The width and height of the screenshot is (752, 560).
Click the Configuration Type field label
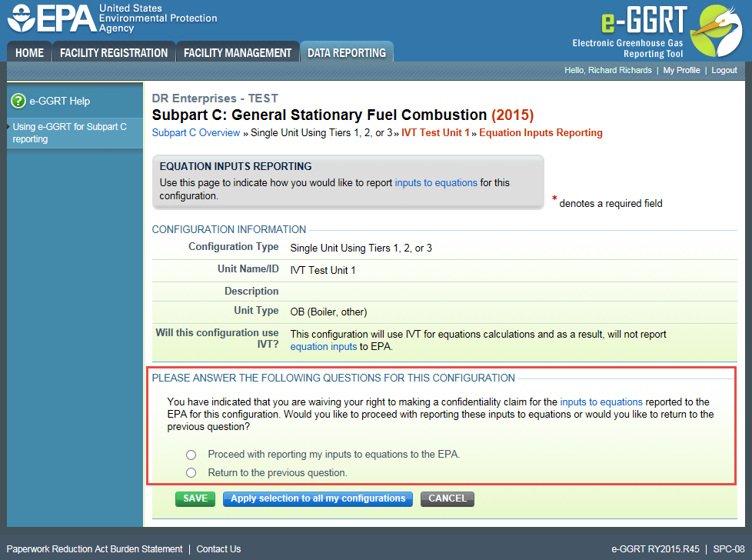coord(234,247)
